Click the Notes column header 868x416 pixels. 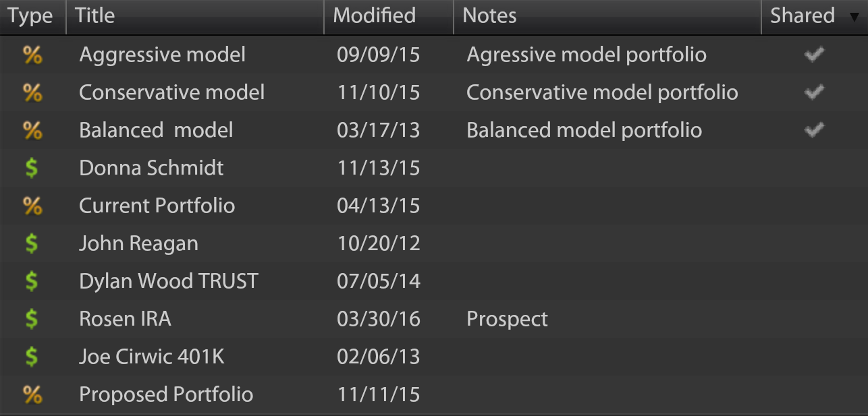(607, 17)
